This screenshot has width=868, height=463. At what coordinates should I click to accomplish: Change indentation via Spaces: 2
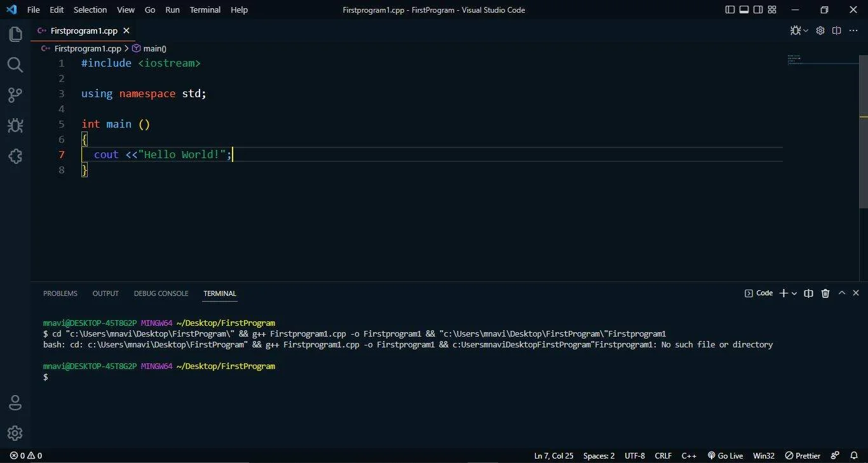coord(599,455)
